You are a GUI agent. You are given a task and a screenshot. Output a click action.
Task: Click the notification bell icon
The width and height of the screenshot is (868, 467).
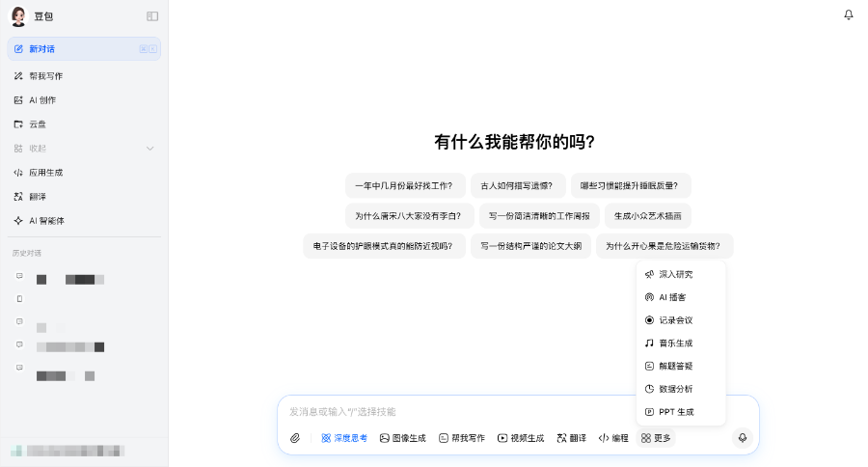(x=848, y=15)
